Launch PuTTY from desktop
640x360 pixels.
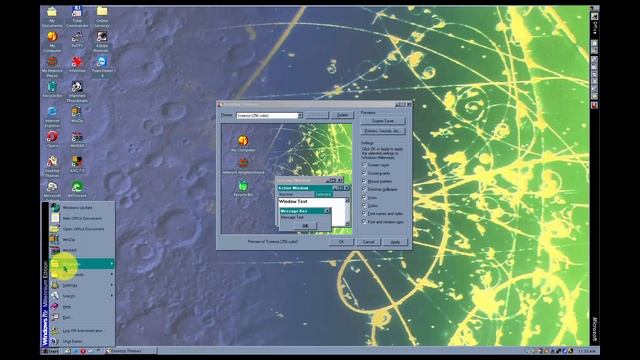(77, 40)
